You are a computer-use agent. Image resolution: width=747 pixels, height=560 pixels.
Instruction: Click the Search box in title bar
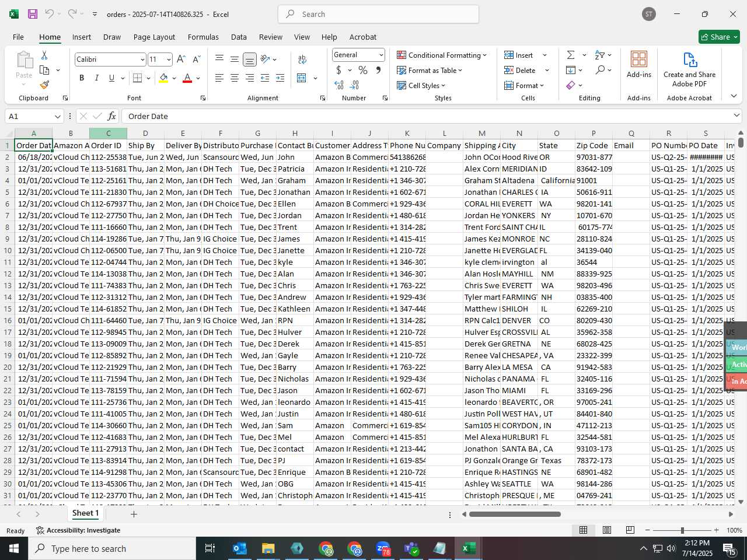point(378,14)
